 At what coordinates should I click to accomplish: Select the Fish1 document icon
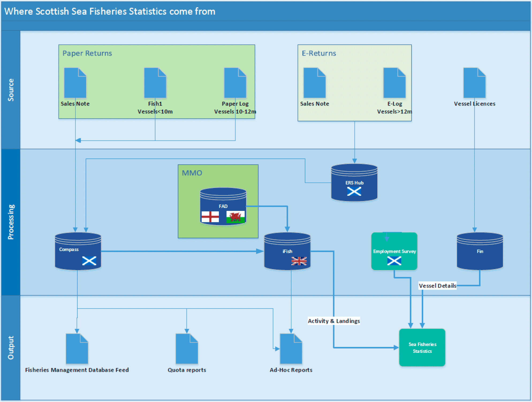pos(155,83)
